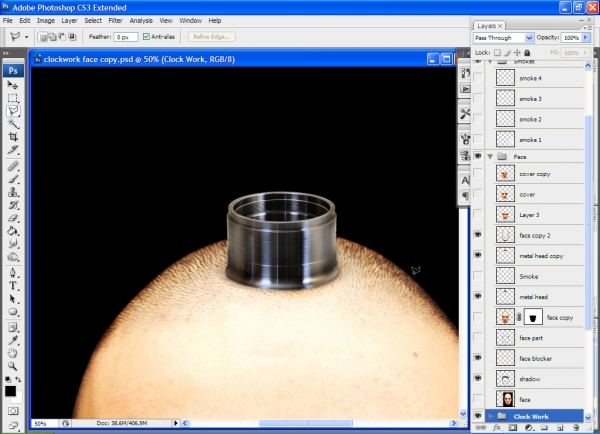Image resolution: width=600 pixels, height=434 pixels.
Task: Select the Crop tool
Action: tap(13, 137)
